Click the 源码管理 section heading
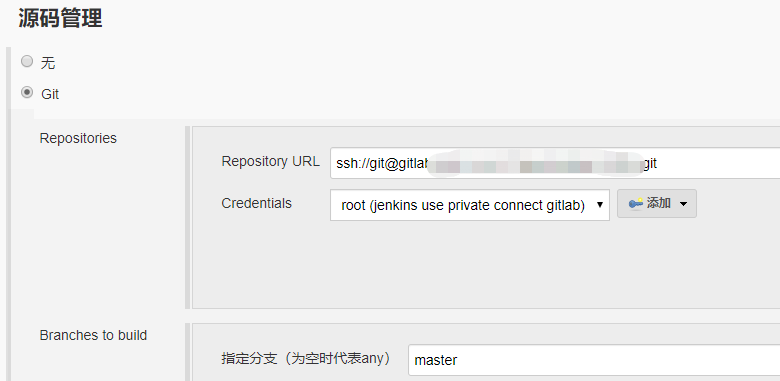This screenshot has height=381, width=780. [x=60, y=18]
